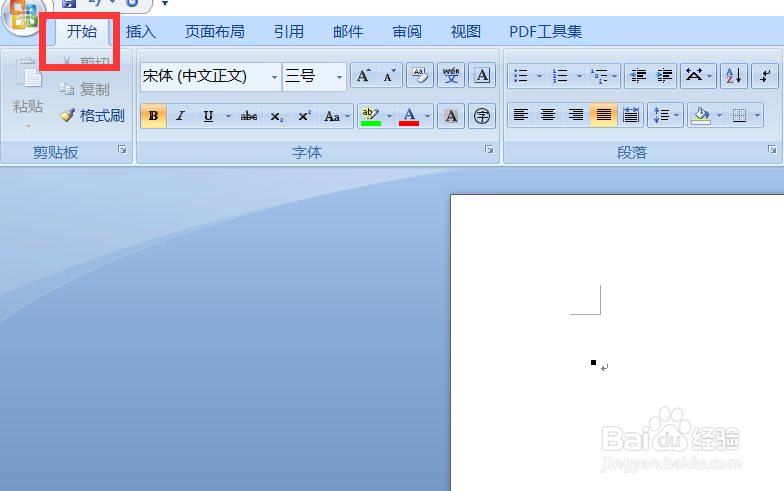The height and width of the screenshot is (491, 784).
Task: Click the Align Left icon
Action: point(521,116)
